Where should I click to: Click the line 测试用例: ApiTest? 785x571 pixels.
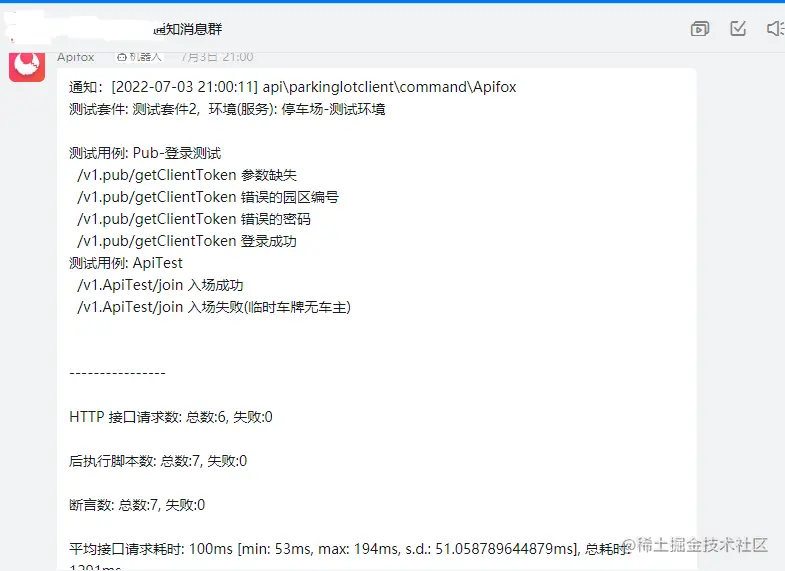[x=126, y=263]
